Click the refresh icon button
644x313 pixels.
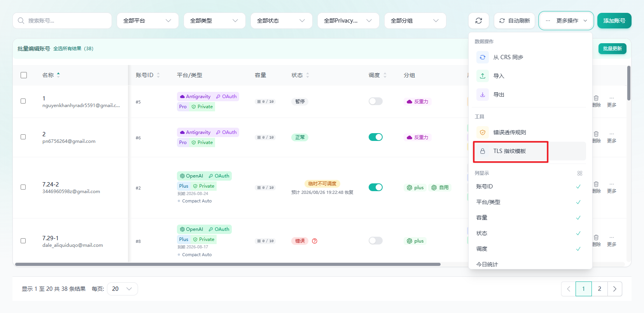479,21
